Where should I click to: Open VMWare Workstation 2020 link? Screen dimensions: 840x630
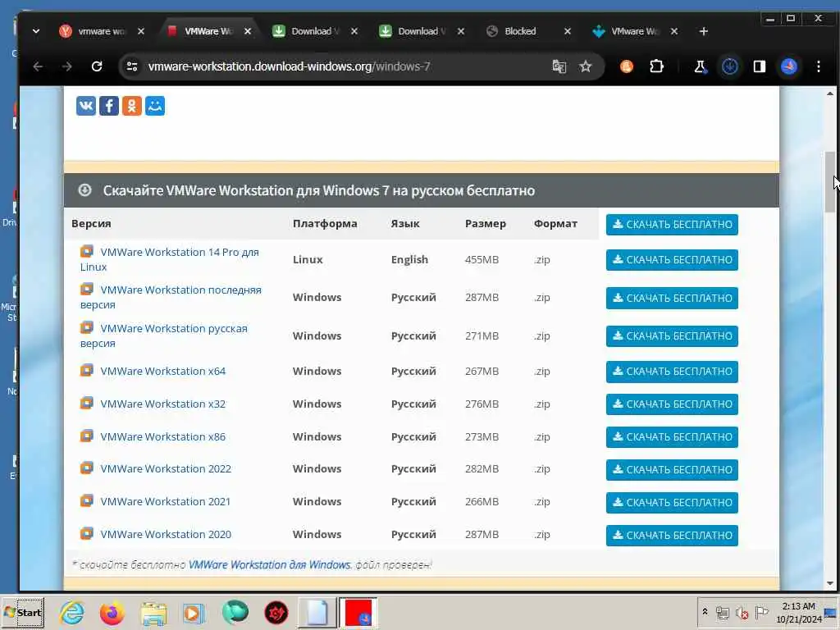click(x=166, y=534)
